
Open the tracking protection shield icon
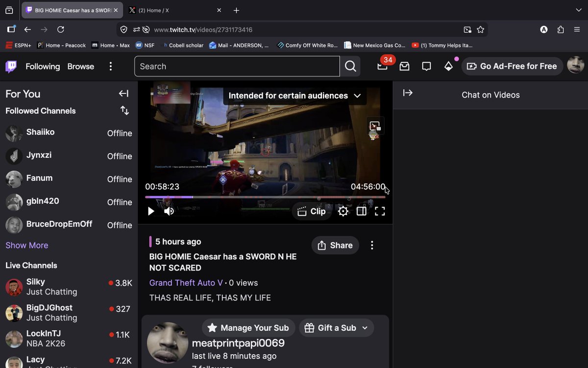tap(124, 29)
